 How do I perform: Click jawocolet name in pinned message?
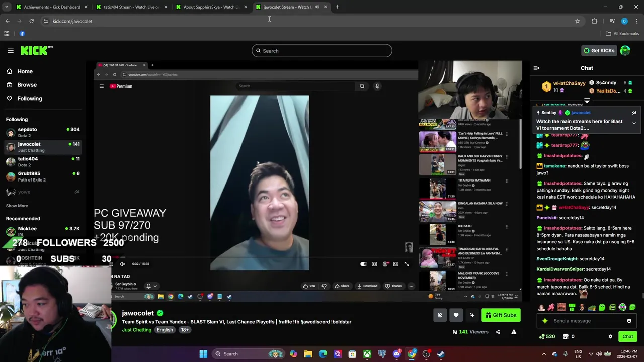click(581, 113)
